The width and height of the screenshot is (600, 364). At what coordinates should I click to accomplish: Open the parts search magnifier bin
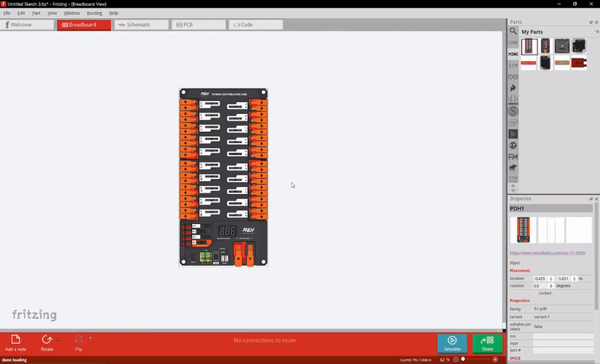(x=513, y=31)
